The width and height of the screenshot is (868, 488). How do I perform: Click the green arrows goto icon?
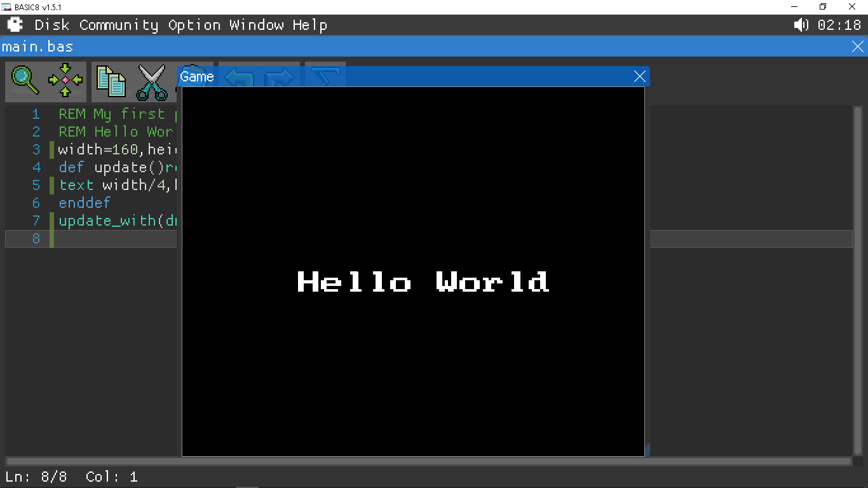tap(65, 81)
